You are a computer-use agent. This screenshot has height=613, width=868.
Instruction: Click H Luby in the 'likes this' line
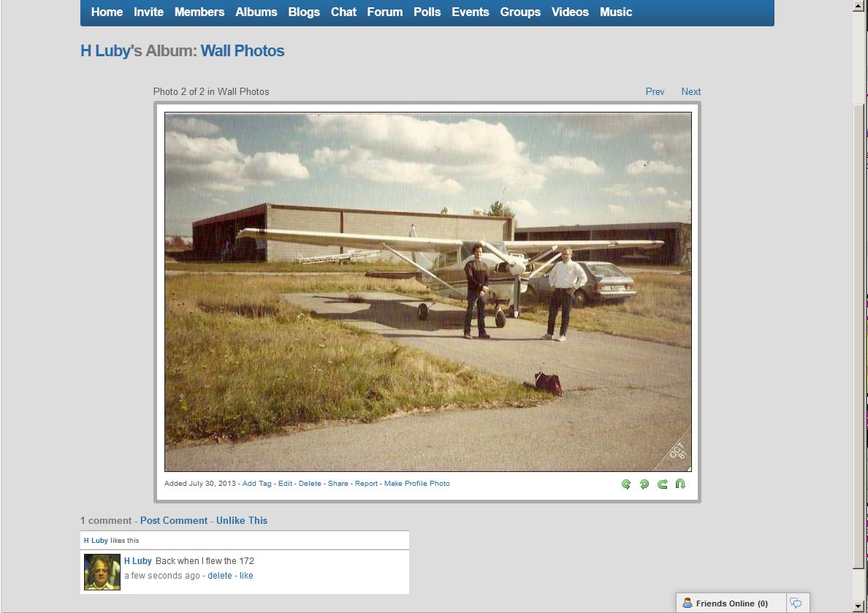click(96, 541)
